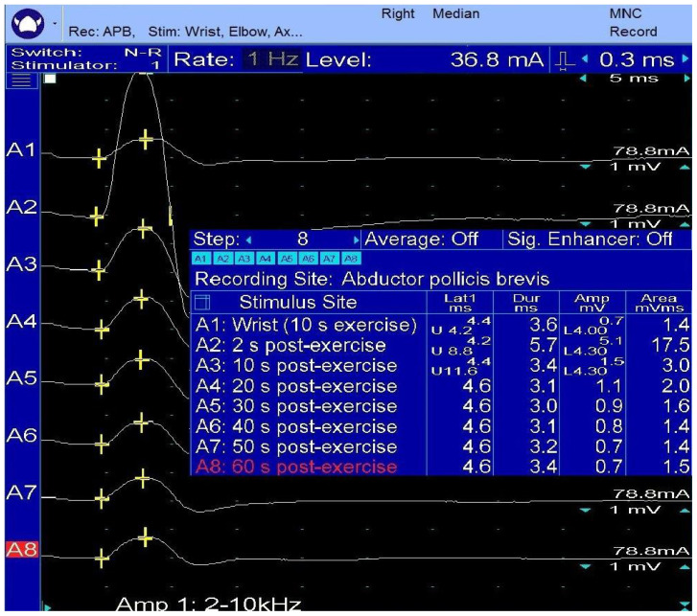Viewport: 697px width, 616px height.
Task: Click the Area value 17.5 for A2
Action: (x=670, y=346)
